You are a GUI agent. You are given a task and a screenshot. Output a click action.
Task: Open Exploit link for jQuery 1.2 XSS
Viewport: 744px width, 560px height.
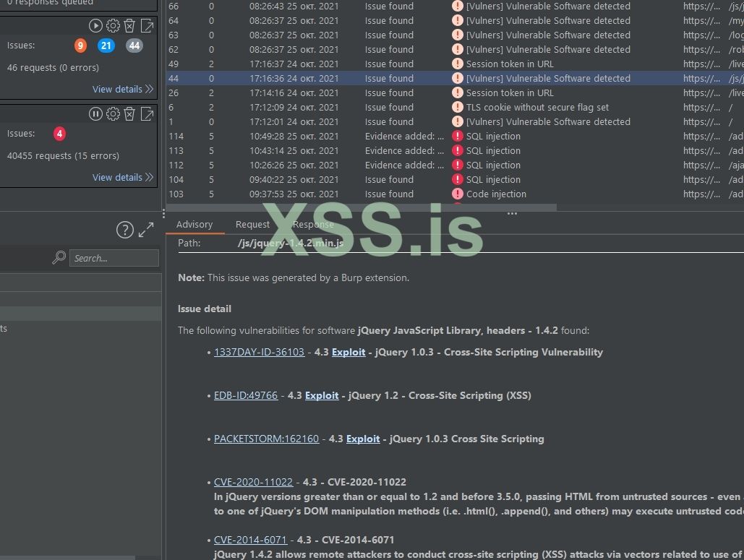click(x=322, y=395)
